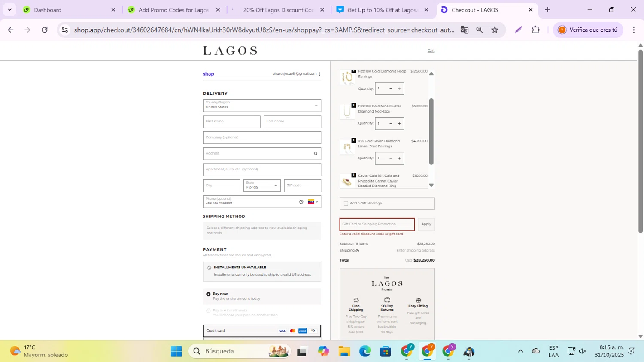This screenshot has height=362, width=644.
Task: Click the Shop Pay logo
Action: [208, 74]
